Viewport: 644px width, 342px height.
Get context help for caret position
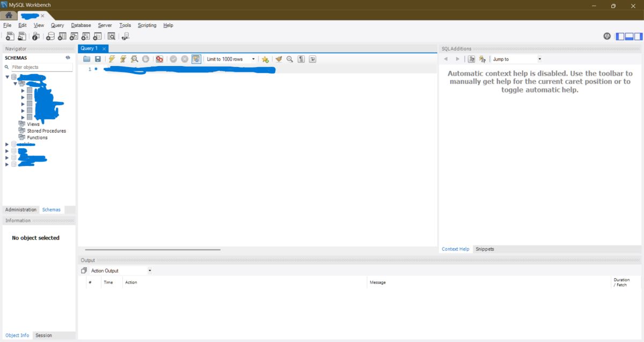472,59
